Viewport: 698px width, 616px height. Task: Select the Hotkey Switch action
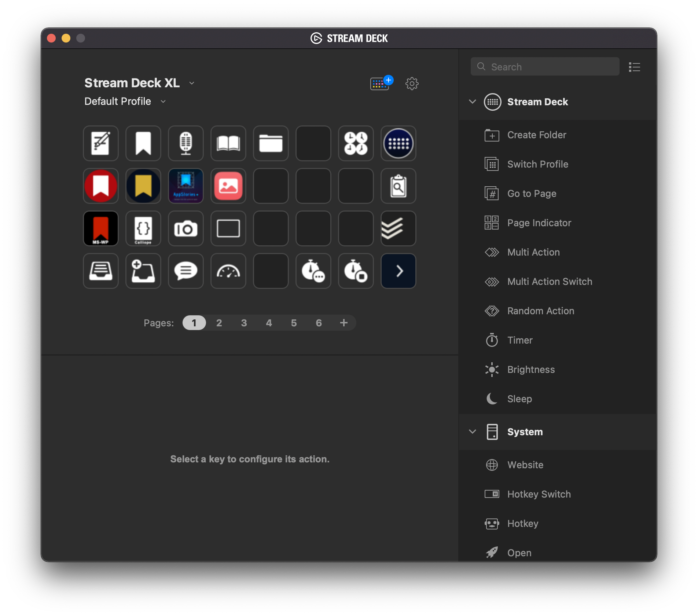click(x=558, y=494)
